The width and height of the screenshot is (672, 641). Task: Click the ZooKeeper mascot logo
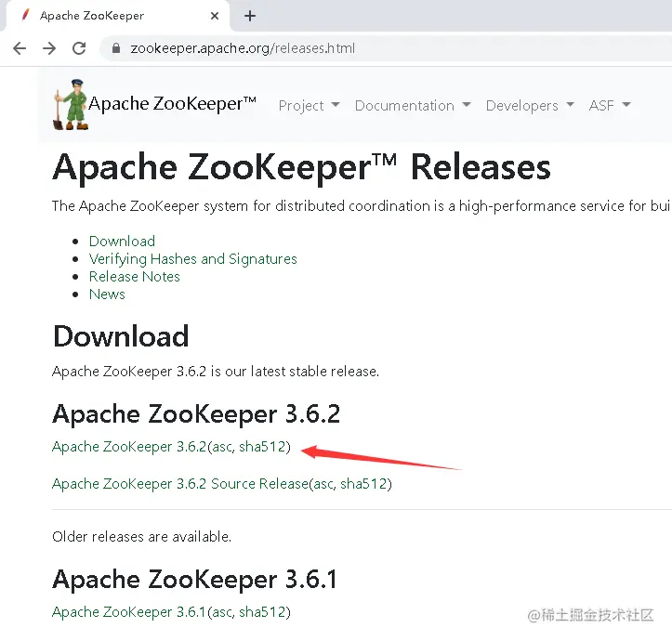[x=71, y=105]
